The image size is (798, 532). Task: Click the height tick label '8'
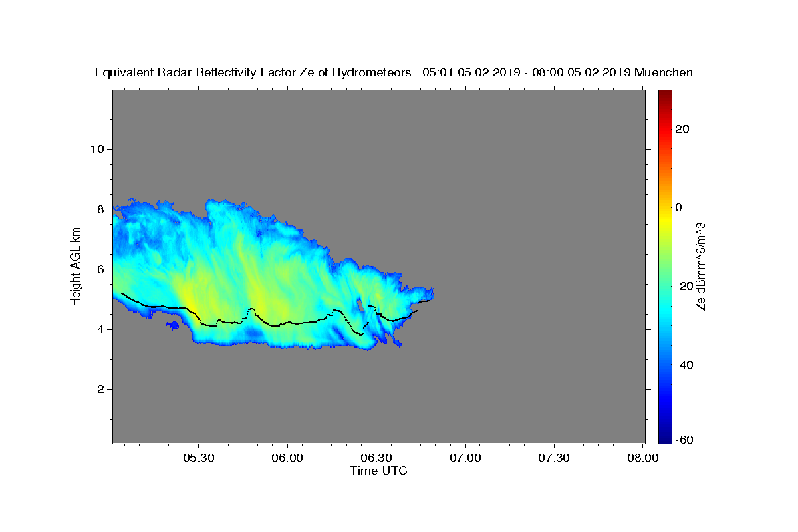(100, 209)
